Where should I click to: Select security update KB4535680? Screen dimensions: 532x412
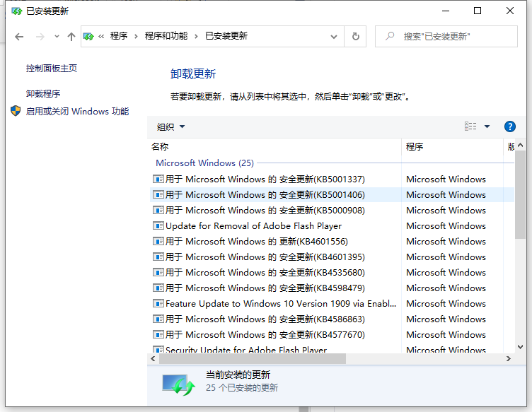point(332,273)
